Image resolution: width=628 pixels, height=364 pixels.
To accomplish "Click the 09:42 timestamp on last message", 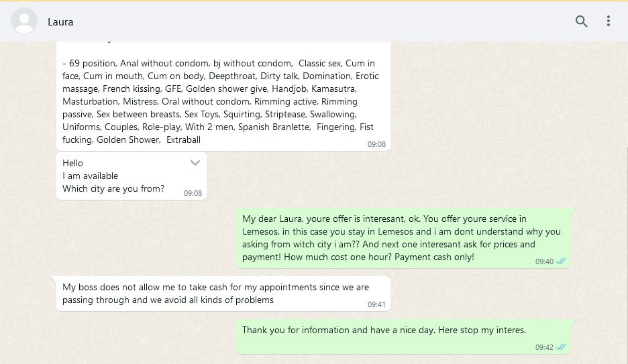I will coord(544,347).
